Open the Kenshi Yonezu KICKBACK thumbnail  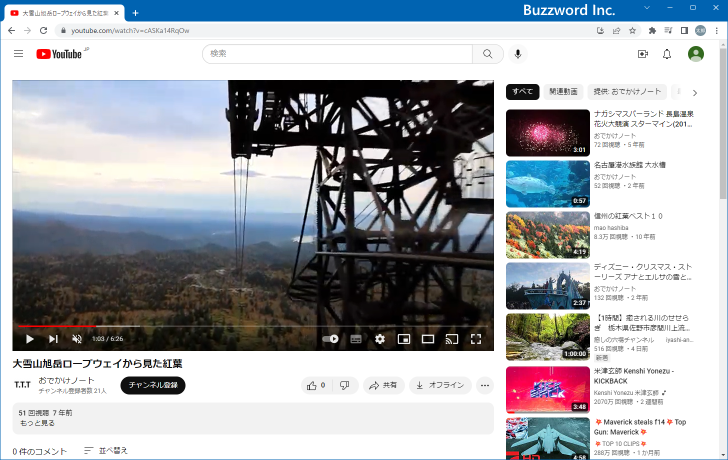548,389
